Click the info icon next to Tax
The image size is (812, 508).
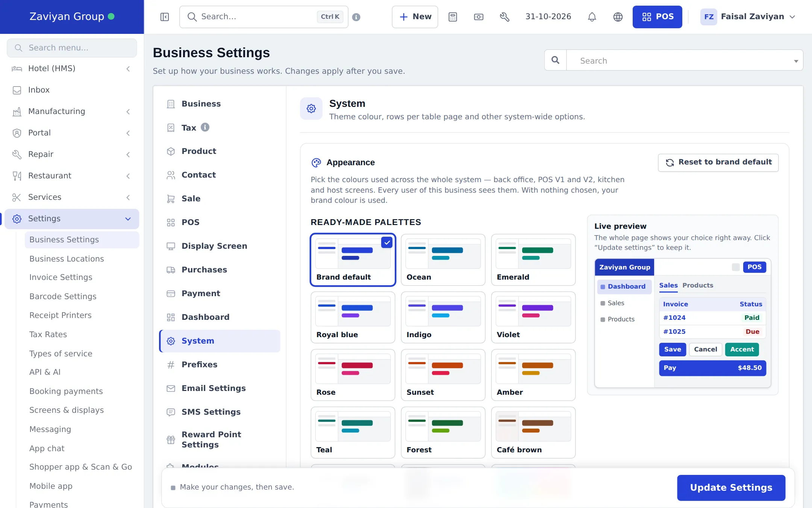click(x=205, y=127)
